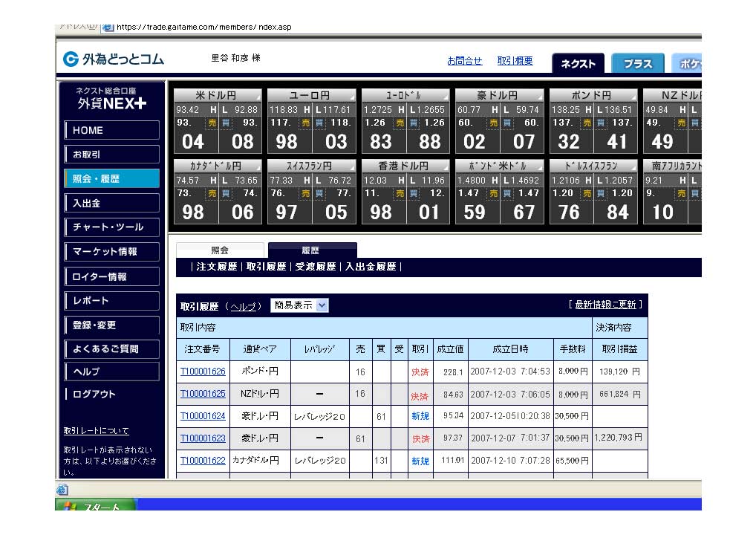This screenshot has height=535, width=756.
Task: Click the 買 buy icon on ドルスイスフラン panel
Action: pyautogui.click(x=600, y=193)
